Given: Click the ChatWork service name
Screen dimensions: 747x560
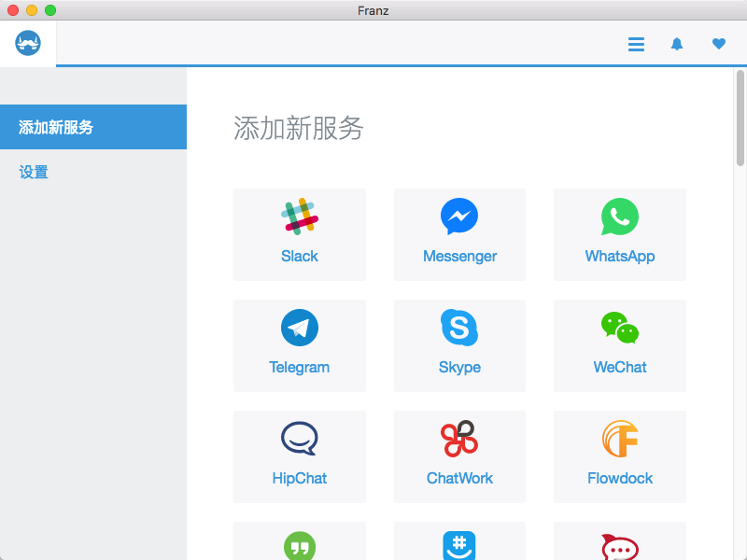Looking at the screenshot, I should [459, 478].
